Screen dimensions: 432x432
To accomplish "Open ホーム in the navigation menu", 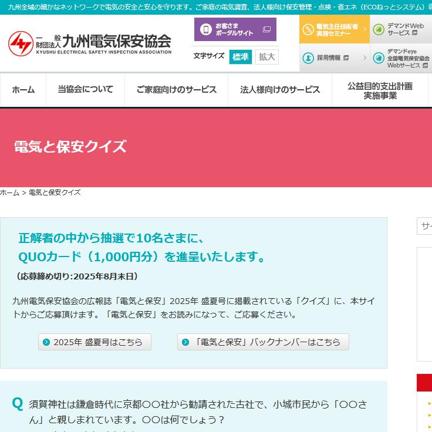I will (23, 90).
